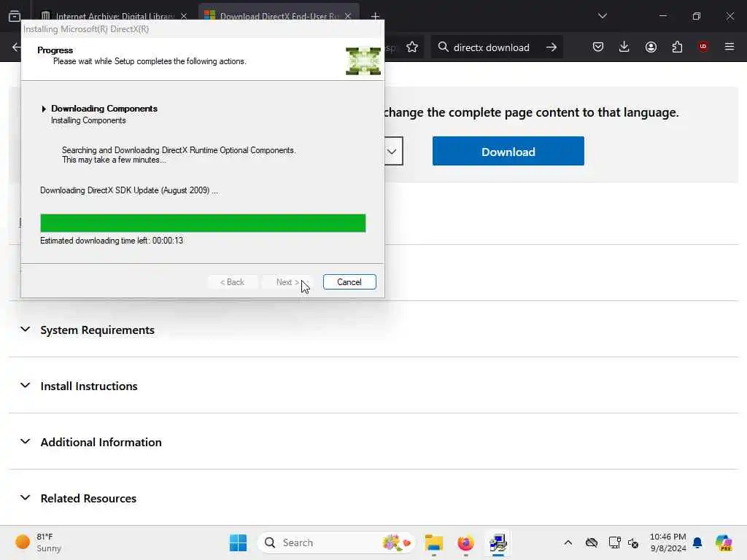Close the Download DirectX tab
The width and height of the screenshot is (747, 560).
[348, 16]
